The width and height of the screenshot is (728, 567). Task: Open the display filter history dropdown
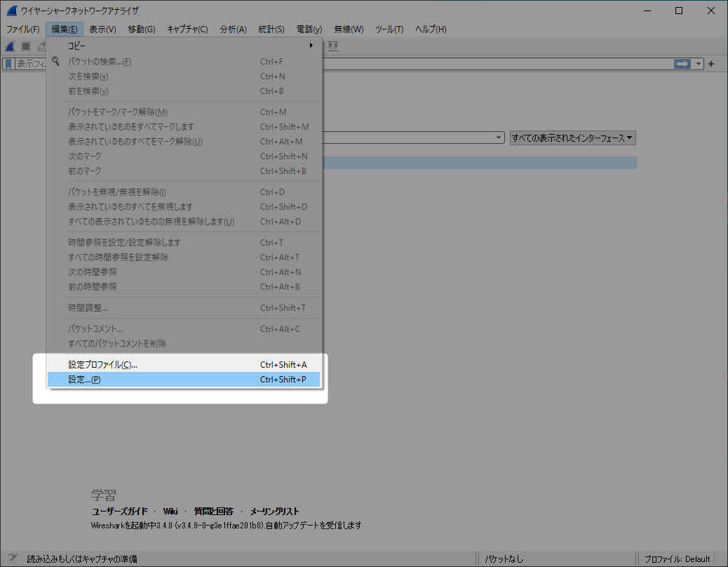click(699, 64)
